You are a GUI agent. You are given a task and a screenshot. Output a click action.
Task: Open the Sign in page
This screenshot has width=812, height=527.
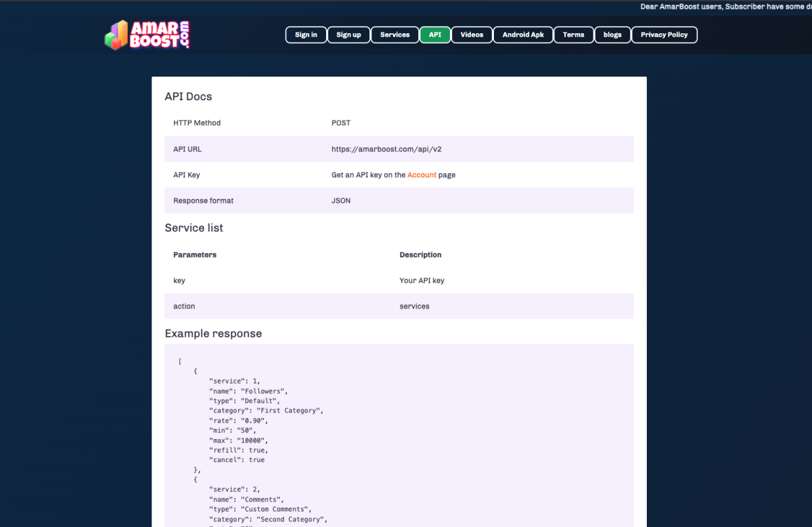click(x=306, y=35)
